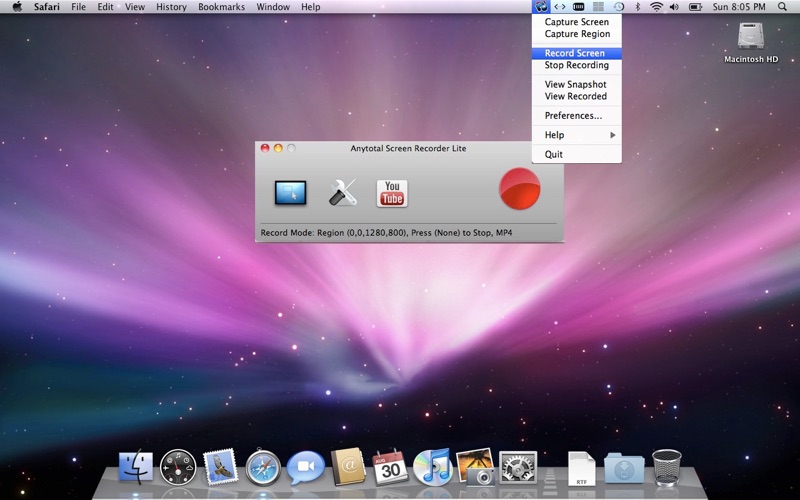Open the settings tools icon

(x=342, y=192)
